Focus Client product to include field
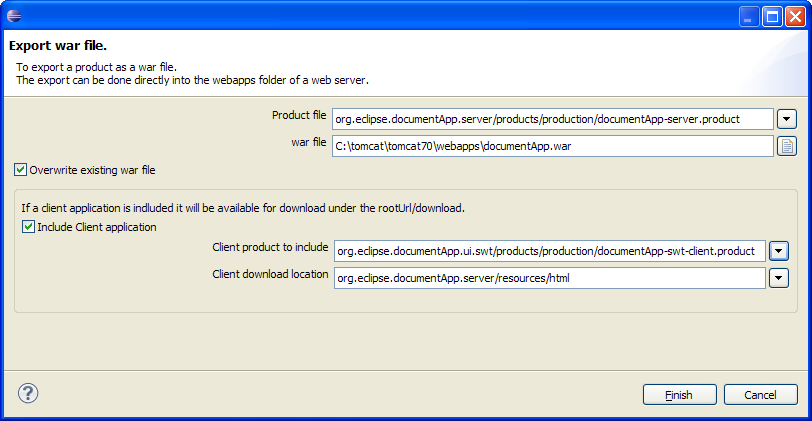The image size is (812, 421). [549, 251]
